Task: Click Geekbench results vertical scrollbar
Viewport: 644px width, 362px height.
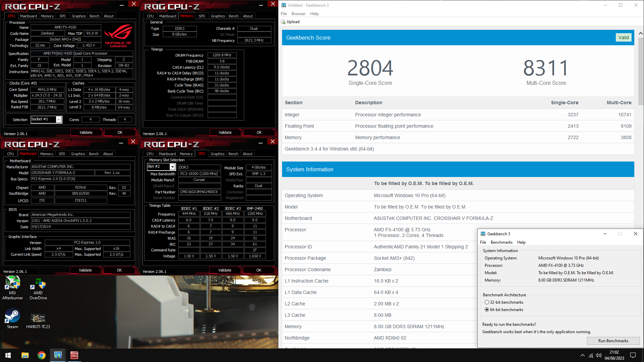Action: tap(641, 71)
